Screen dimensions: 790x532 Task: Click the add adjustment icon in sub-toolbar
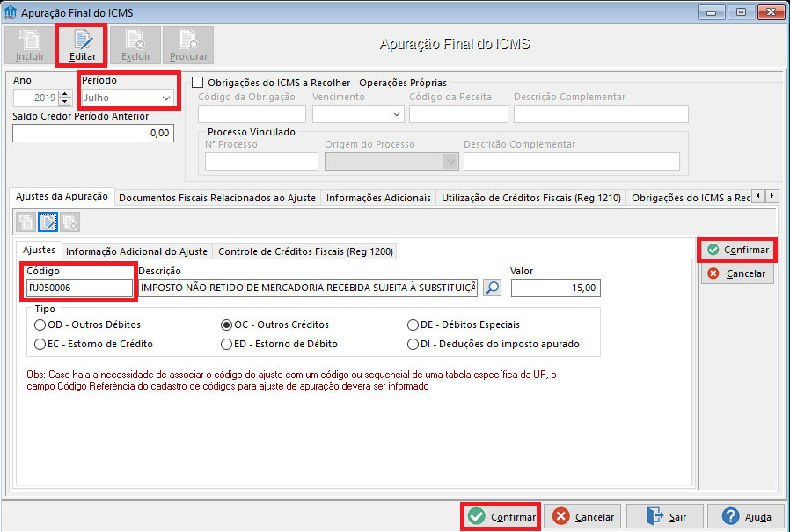26,222
